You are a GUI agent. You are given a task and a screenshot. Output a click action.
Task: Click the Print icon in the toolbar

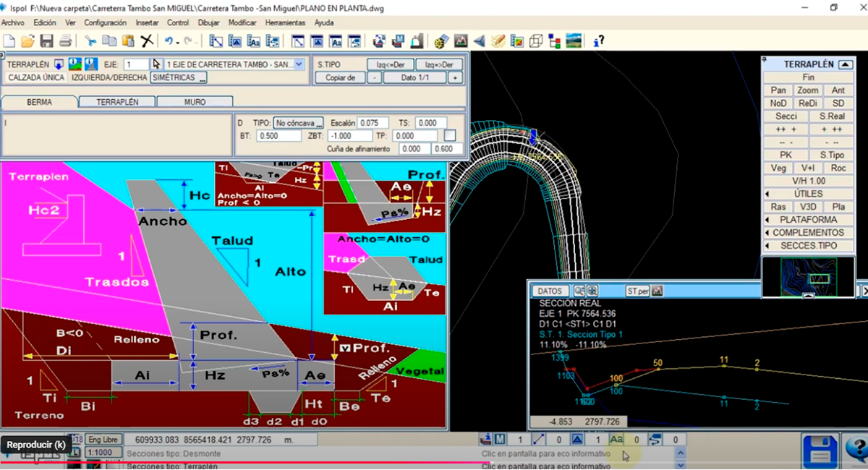coord(65,40)
